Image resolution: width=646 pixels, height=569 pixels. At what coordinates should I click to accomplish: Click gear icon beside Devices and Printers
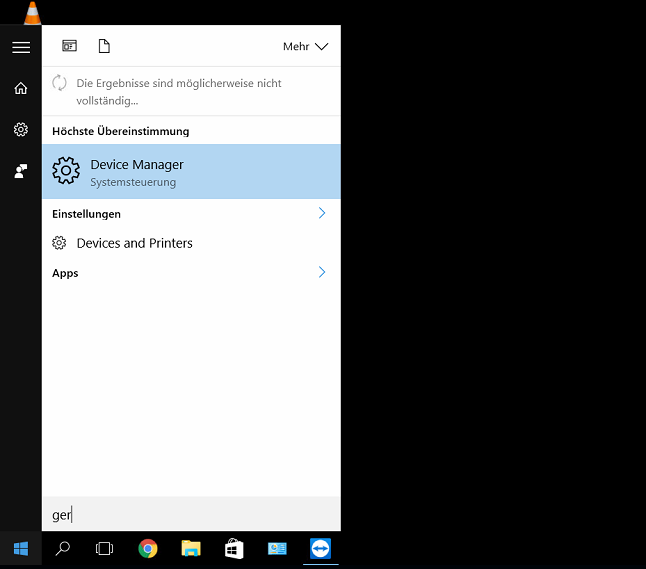coord(59,243)
